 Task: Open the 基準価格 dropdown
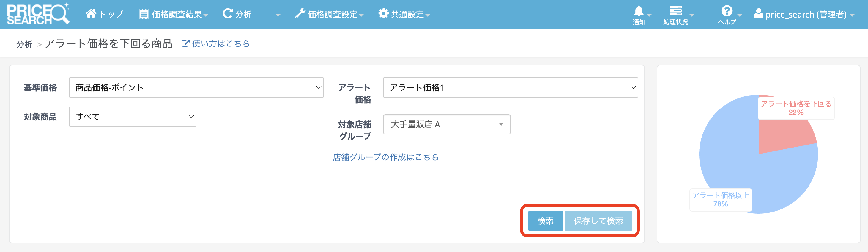click(x=196, y=88)
